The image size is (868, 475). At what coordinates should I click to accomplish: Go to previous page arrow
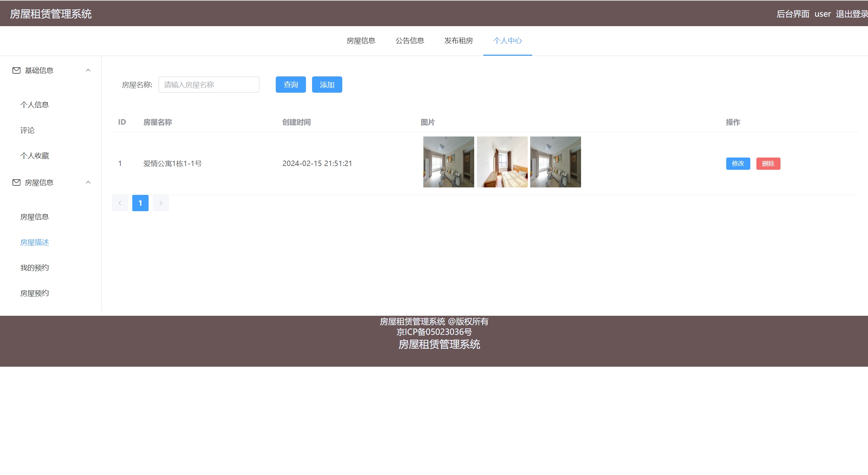pyautogui.click(x=120, y=203)
